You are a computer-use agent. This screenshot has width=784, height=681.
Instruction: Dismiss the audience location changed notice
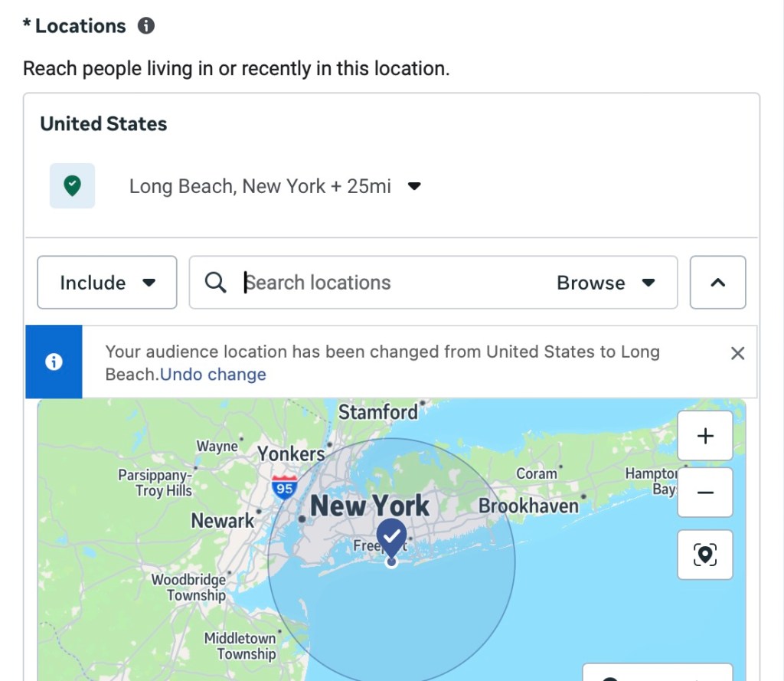coord(737,353)
